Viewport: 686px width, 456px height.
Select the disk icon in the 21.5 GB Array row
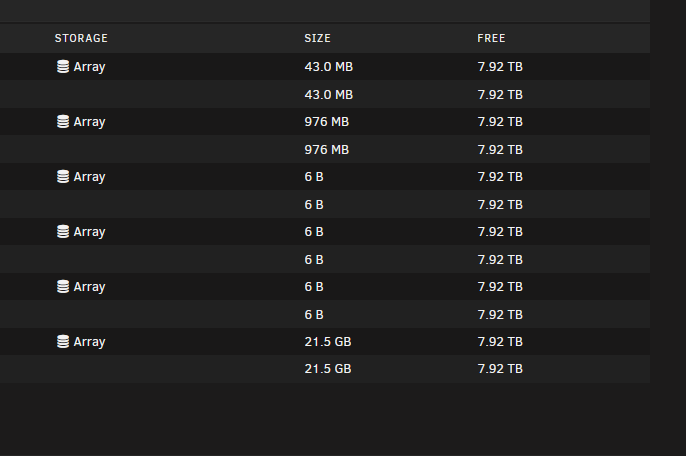point(63,341)
